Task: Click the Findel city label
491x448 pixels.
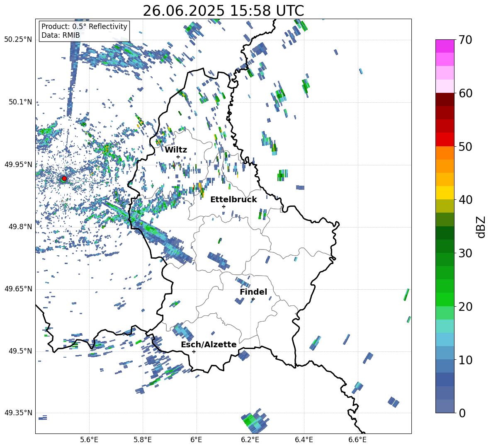Action: point(253,292)
